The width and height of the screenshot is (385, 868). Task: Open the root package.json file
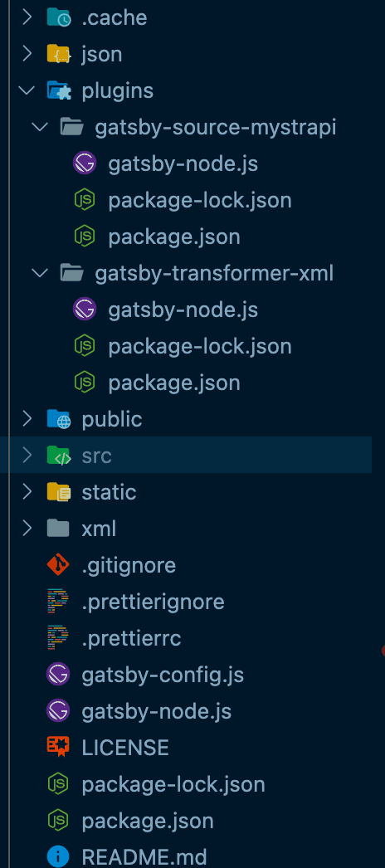[148, 821]
